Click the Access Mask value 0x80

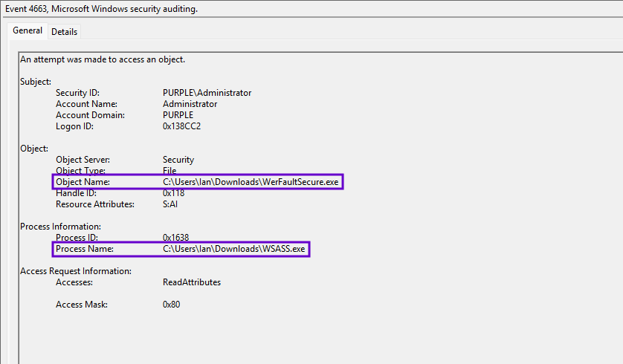[171, 305]
